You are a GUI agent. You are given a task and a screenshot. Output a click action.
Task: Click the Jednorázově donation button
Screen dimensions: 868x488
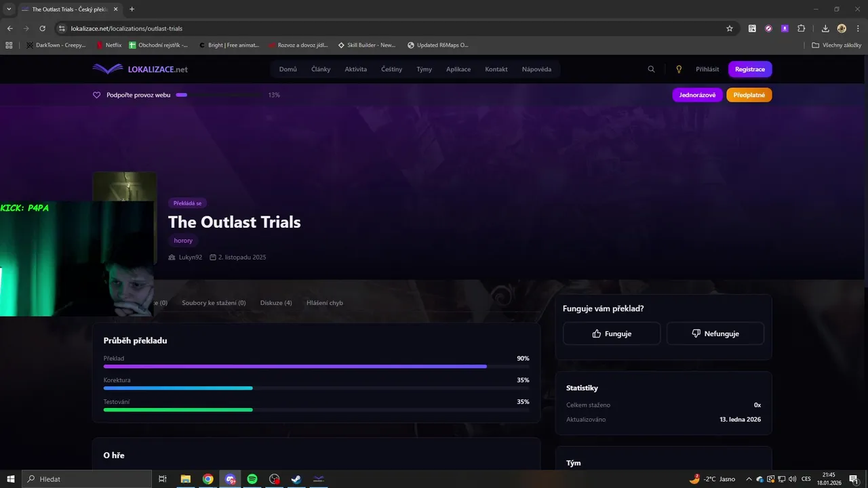697,95
